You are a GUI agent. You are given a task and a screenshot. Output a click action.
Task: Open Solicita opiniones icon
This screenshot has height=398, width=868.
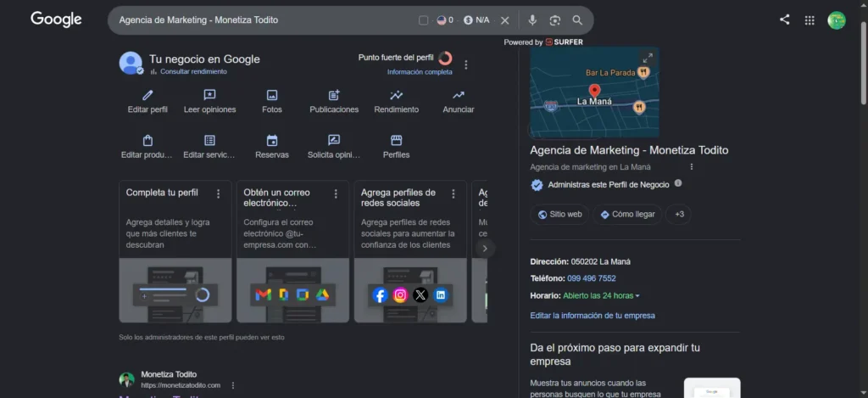point(334,140)
